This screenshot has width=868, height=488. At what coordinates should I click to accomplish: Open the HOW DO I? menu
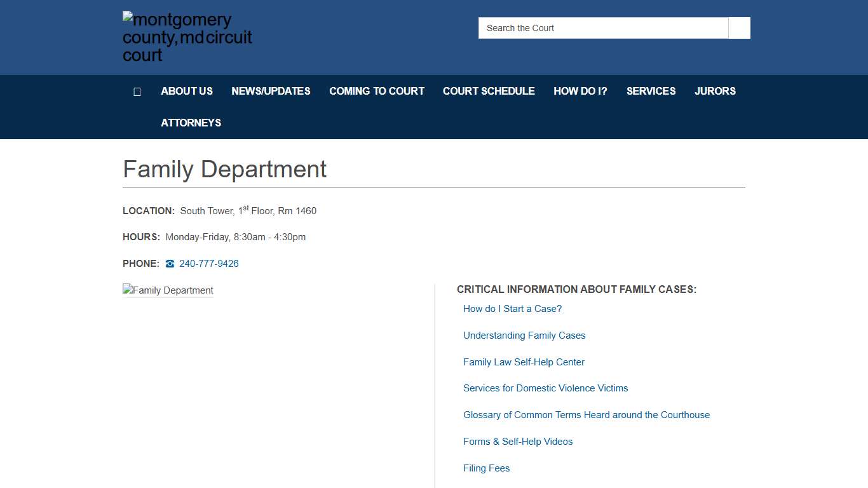(580, 91)
